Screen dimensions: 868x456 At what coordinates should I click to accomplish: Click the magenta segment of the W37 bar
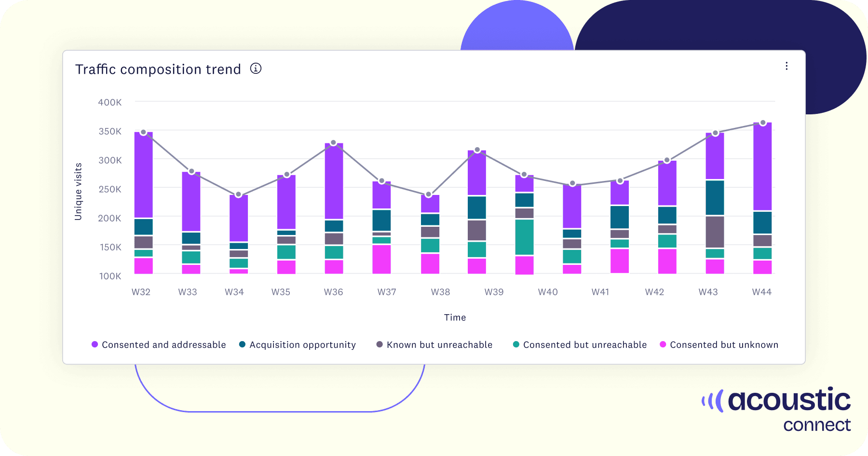click(x=381, y=259)
